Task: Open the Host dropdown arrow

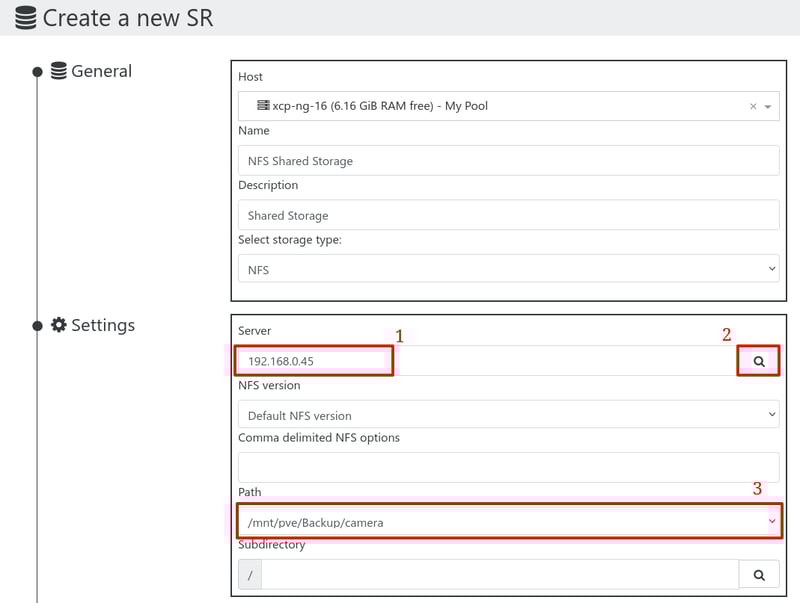Action: tap(768, 106)
